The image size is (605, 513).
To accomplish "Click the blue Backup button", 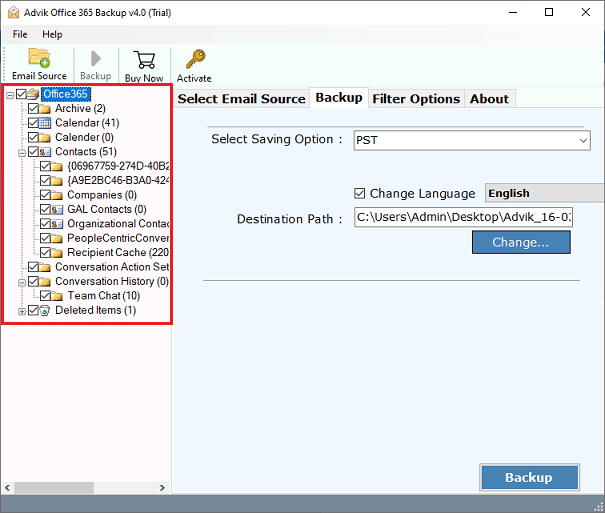I will (x=529, y=478).
